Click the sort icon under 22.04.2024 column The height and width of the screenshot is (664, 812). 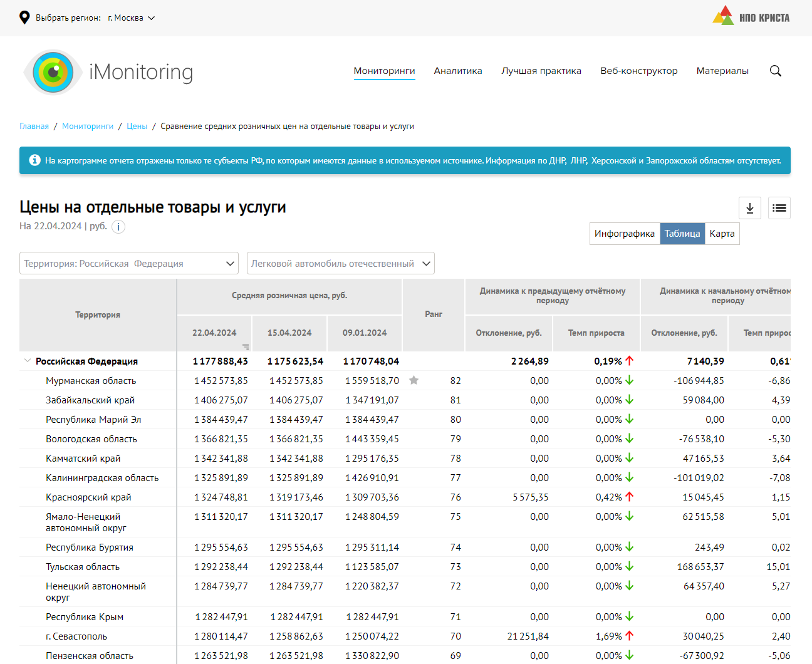click(246, 346)
